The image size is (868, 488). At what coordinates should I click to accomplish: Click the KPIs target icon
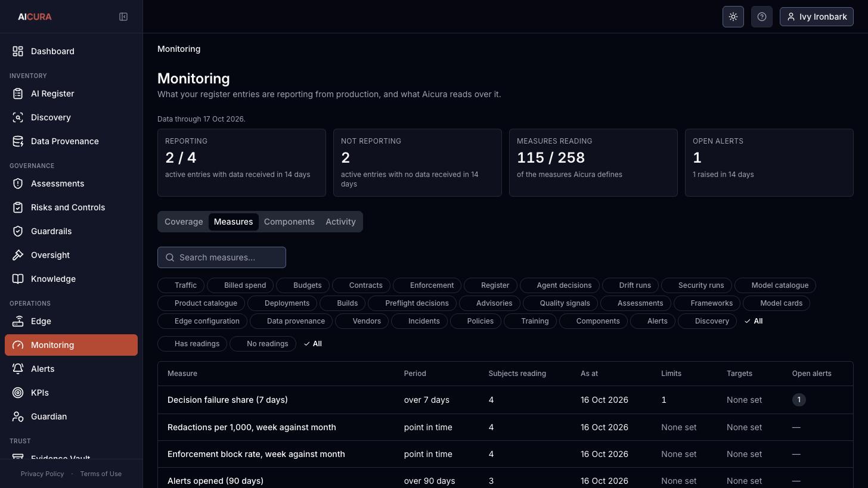point(18,393)
